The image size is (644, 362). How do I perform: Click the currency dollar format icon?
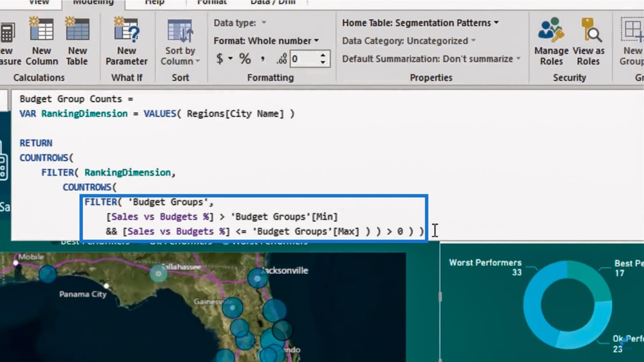point(220,59)
